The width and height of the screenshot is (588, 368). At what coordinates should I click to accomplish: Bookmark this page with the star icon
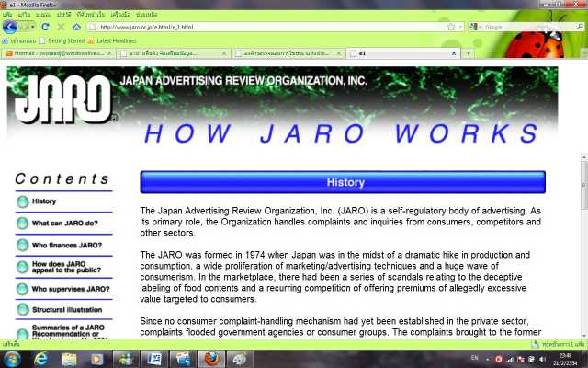451,27
